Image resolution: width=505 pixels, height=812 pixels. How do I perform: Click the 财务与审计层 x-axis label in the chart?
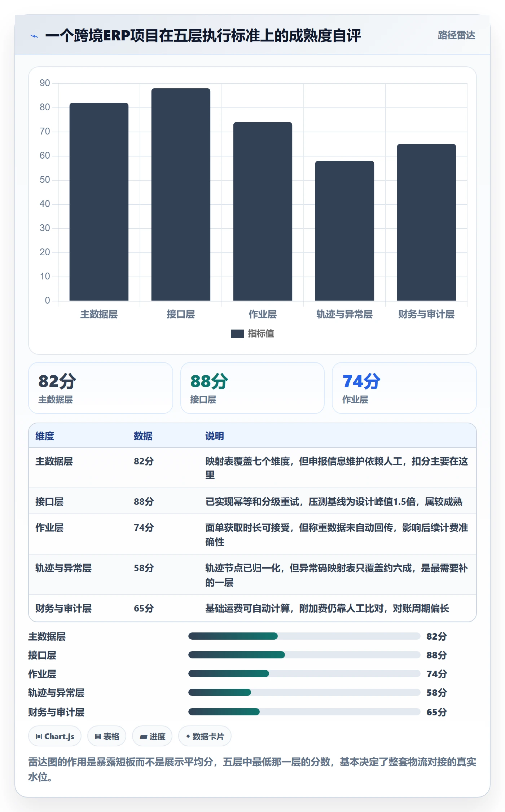coord(426,314)
